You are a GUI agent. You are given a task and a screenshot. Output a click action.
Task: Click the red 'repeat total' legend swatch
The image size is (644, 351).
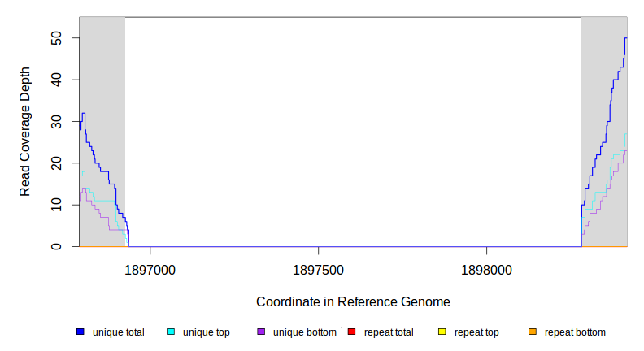pos(351,332)
